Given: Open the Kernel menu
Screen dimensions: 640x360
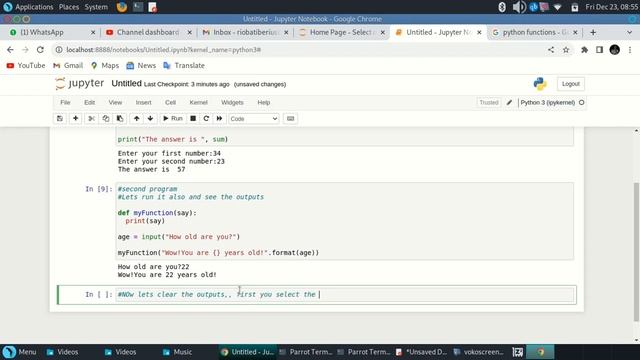Looking at the screenshot, I should click(198, 102).
